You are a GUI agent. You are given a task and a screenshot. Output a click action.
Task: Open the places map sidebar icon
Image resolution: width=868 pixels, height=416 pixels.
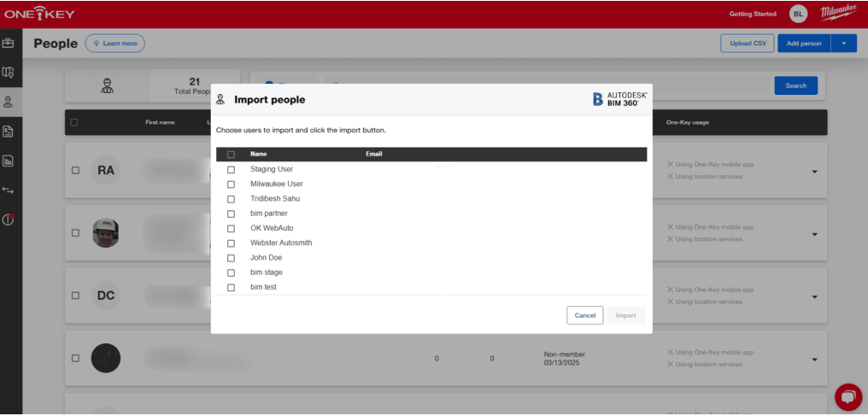[x=9, y=72]
